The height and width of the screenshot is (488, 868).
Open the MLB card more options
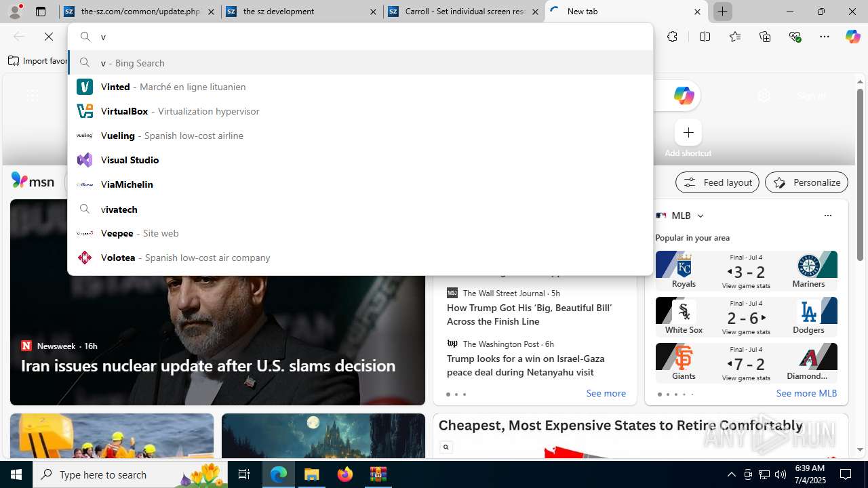[827, 216]
